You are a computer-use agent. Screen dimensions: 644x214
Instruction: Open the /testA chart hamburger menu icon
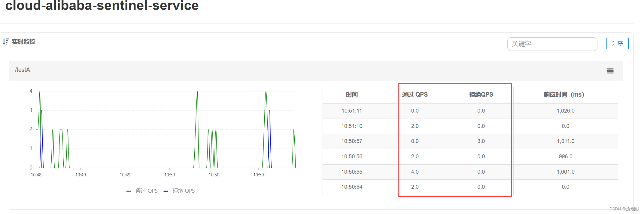point(610,71)
